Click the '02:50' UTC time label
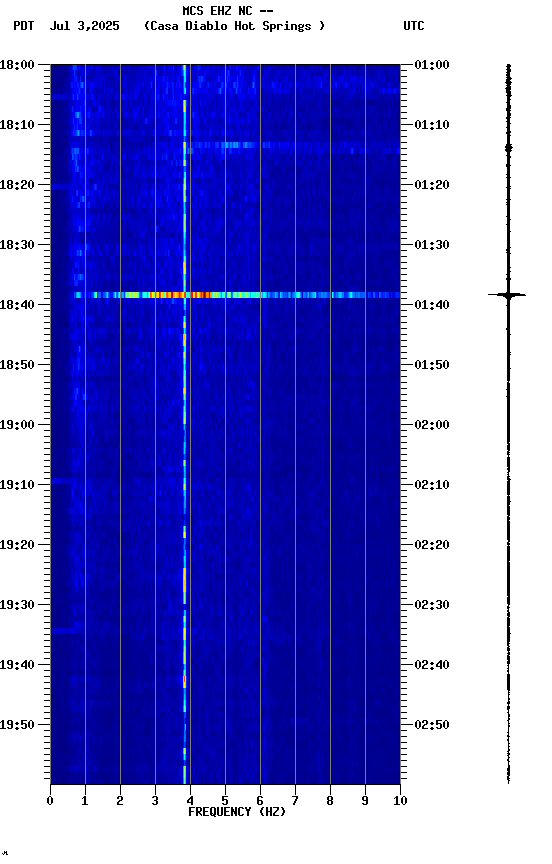This screenshot has width=552, height=864. [432, 725]
